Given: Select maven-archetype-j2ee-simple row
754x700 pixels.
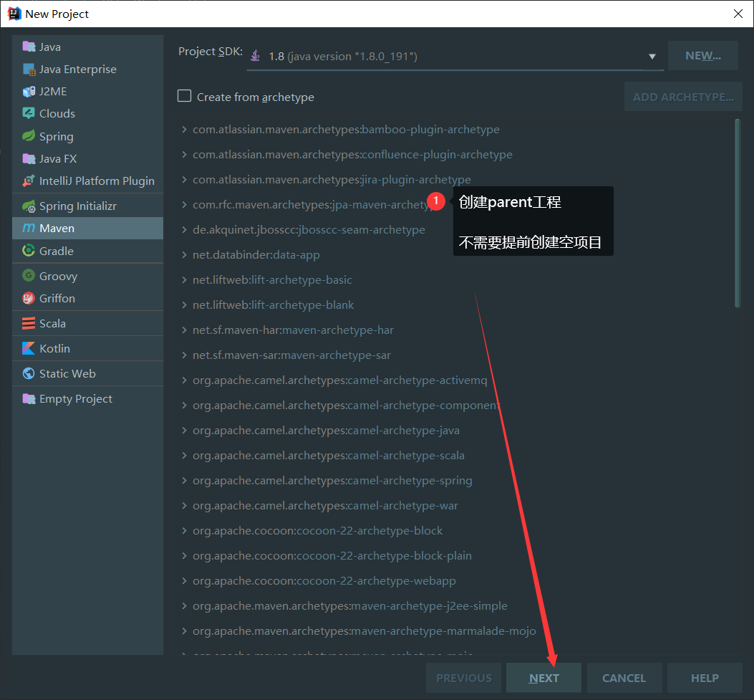Looking at the screenshot, I should coord(455,605).
